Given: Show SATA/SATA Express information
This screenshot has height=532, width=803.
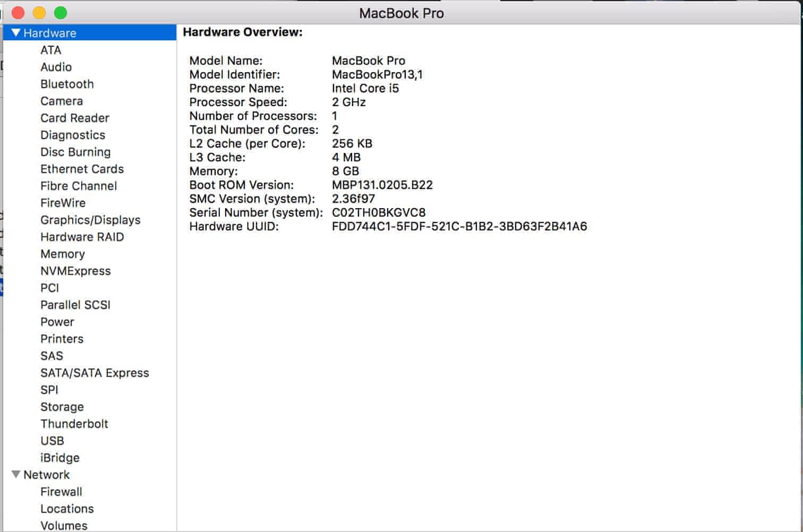Looking at the screenshot, I should point(95,373).
